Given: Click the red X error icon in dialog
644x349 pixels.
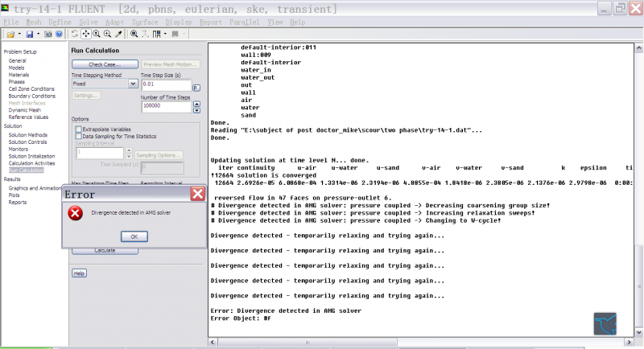Looking at the screenshot, I should tap(76, 213).
